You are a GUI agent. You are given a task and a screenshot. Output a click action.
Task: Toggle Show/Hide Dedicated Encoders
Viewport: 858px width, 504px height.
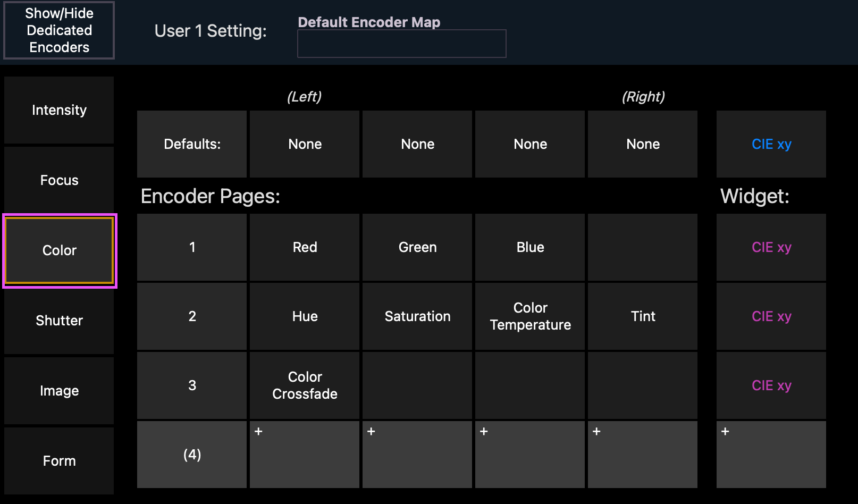[x=58, y=30]
